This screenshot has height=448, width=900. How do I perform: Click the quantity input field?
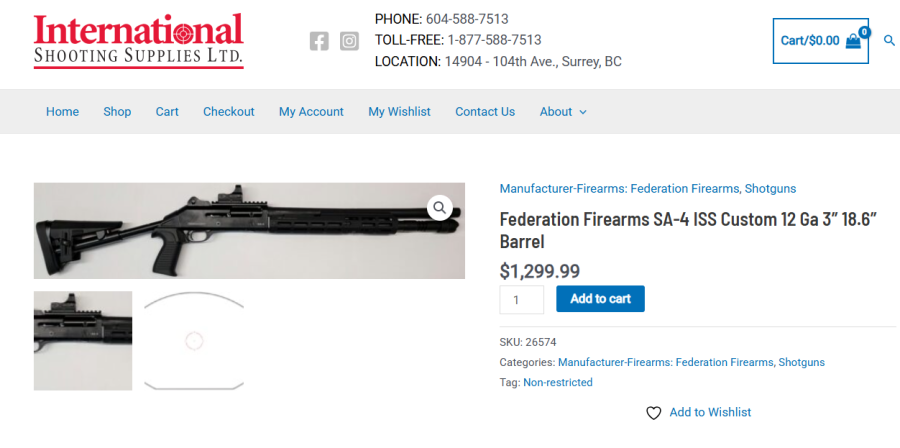pos(522,299)
